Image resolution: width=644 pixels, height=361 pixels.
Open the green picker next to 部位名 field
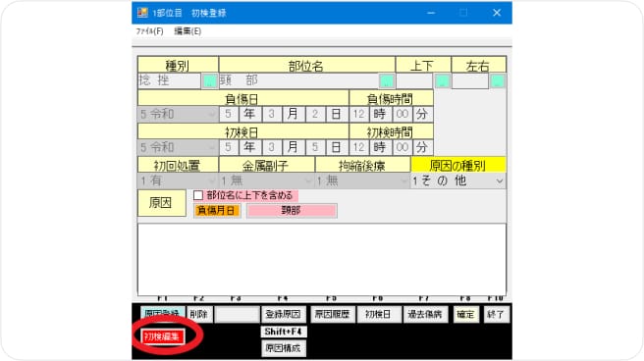click(x=387, y=80)
